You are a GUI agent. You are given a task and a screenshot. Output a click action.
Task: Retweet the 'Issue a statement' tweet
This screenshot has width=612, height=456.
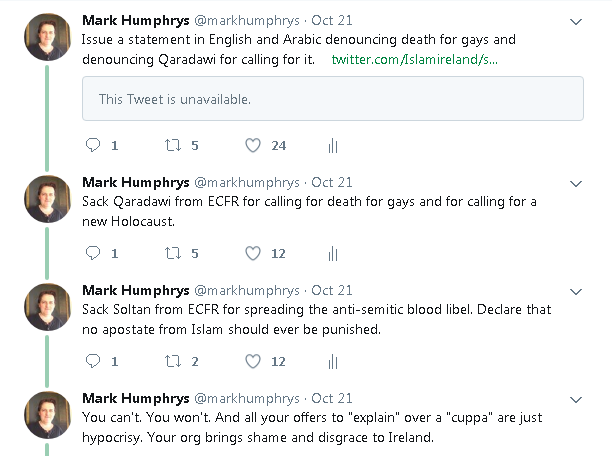pos(174,145)
